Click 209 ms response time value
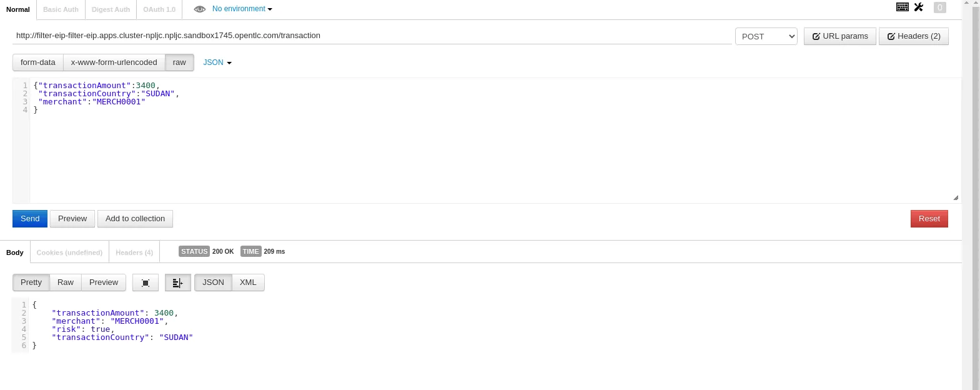 pyautogui.click(x=274, y=251)
